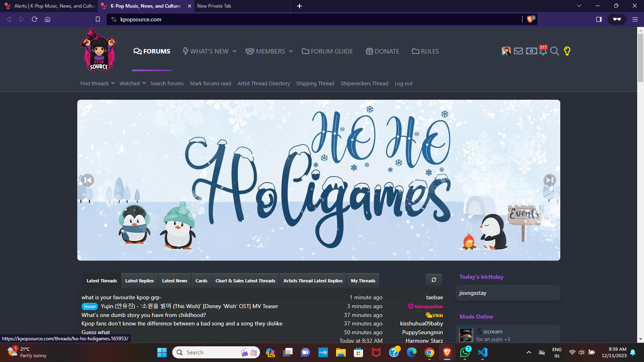Close the K-Pop Music active tab
This screenshot has height=362, width=644.
(x=190, y=6)
